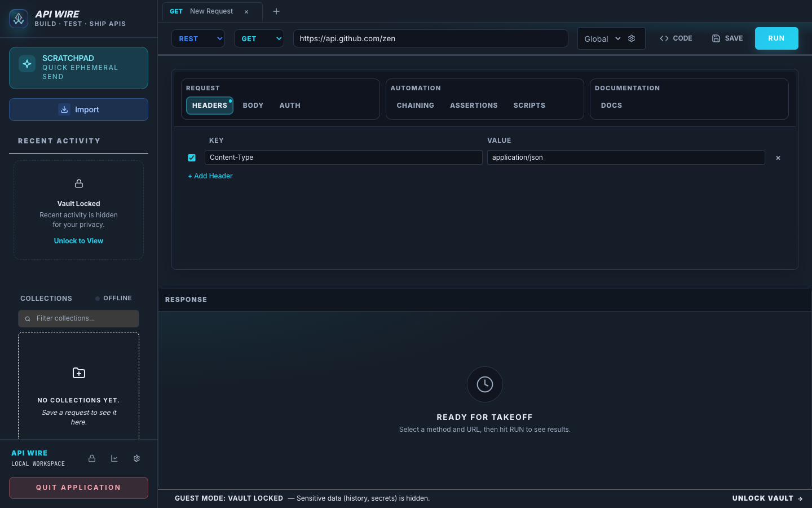The height and width of the screenshot is (508, 812).
Task: Click the Unlock to View link
Action: pos(78,240)
